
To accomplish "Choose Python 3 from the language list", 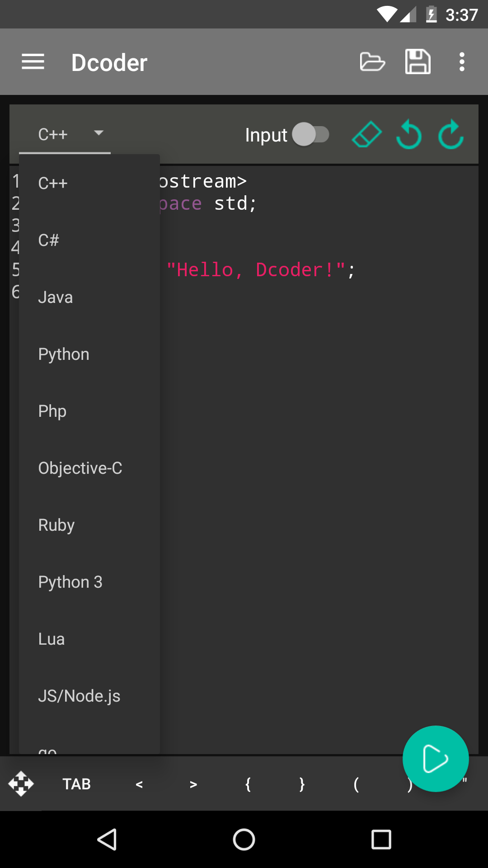I will [89, 582].
